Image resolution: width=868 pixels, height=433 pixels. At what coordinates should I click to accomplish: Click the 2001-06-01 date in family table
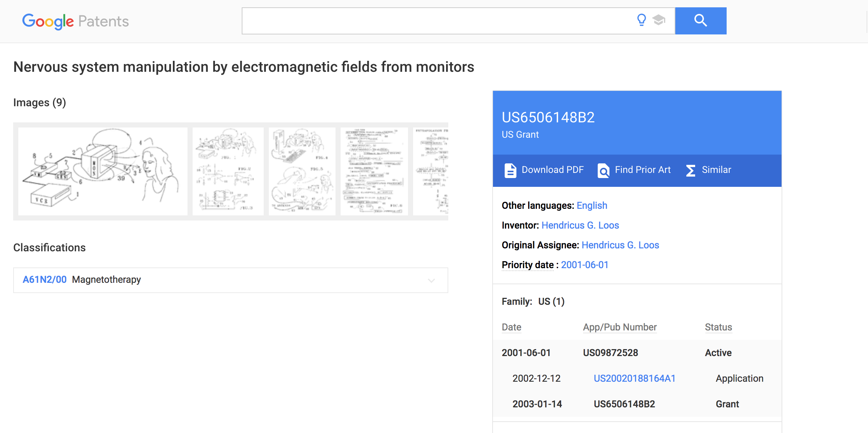(x=526, y=353)
